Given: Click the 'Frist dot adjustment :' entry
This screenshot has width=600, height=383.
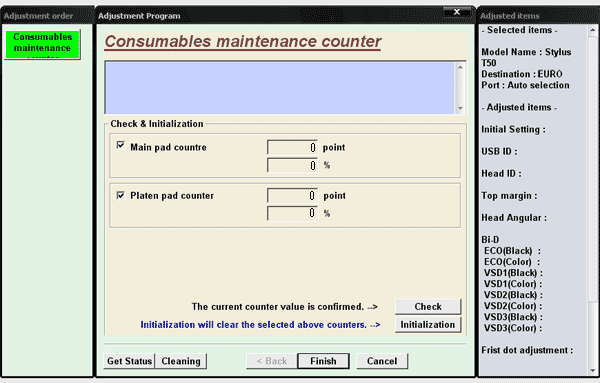Looking at the screenshot, I should coord(527,350).
